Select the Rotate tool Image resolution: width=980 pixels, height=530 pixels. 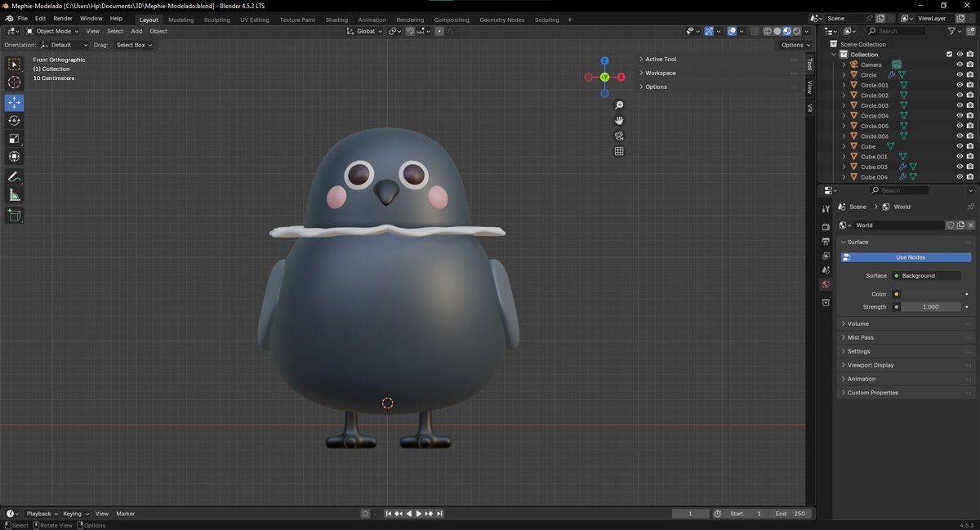14,121
